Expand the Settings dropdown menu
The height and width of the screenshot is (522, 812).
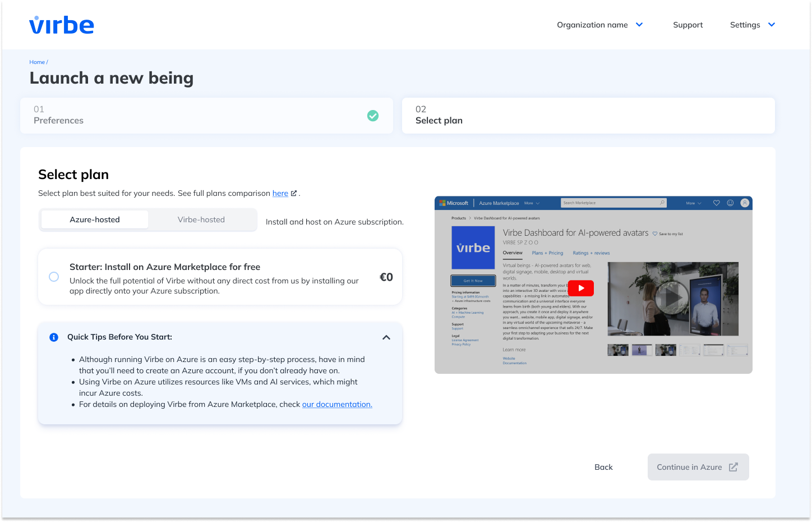pos(752,25)
